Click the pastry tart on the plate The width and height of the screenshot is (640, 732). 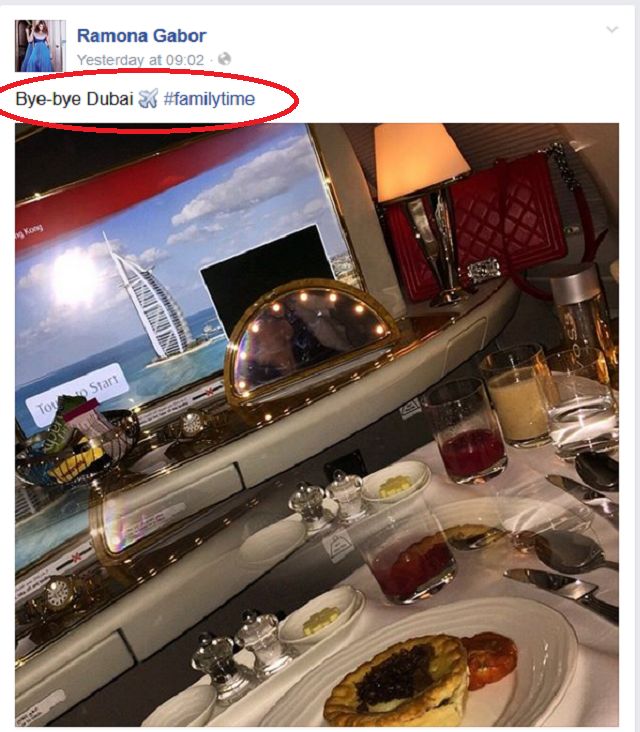396,683
